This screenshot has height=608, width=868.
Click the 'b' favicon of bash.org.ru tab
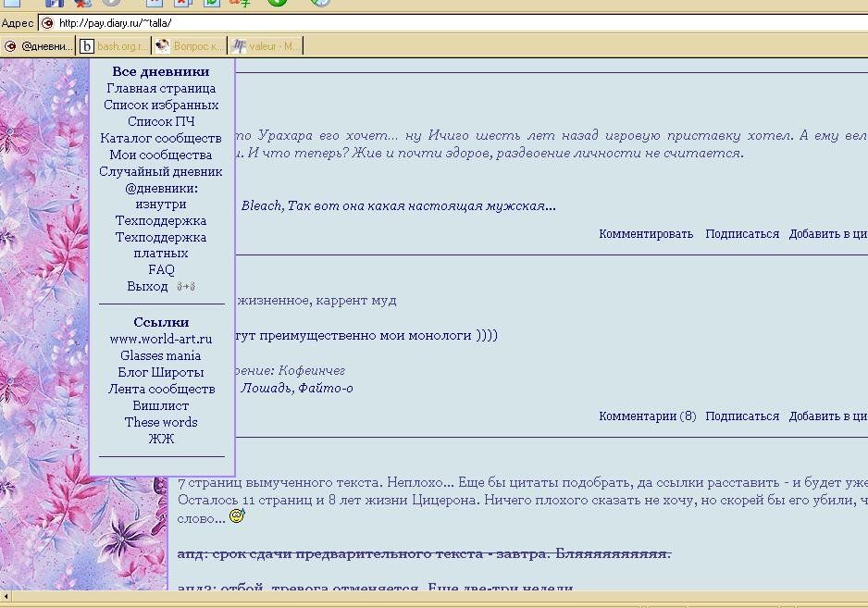[x=87, y=45]
